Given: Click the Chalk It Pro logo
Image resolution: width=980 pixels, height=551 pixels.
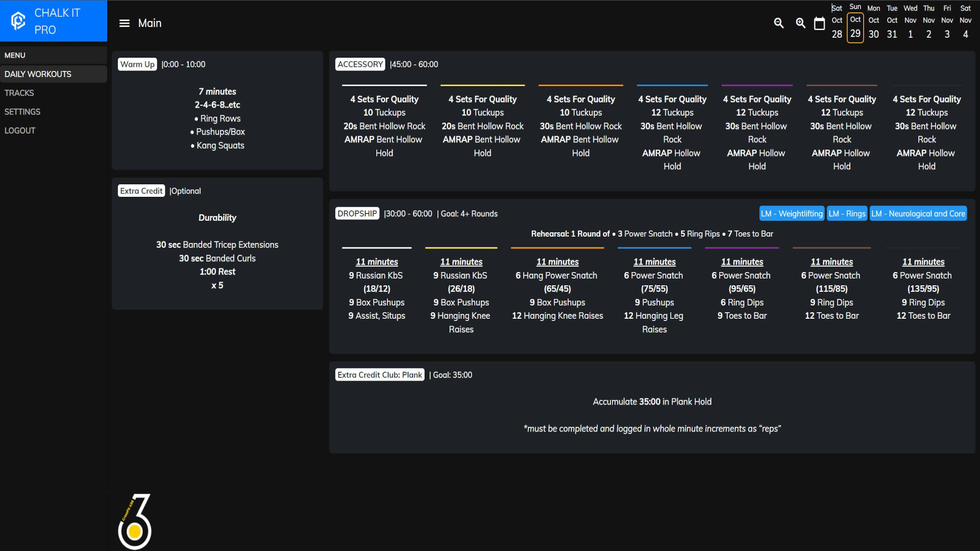Looking at the screenshot, I should 18,21.
